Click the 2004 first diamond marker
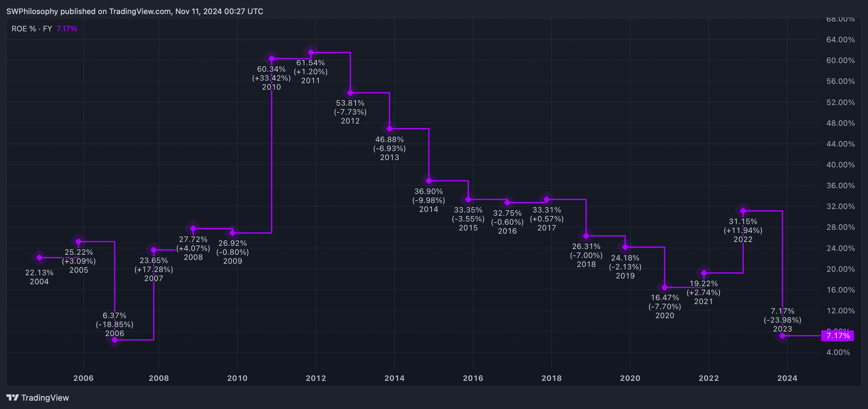This screenshot has width=868, height=409. (x=39, y=258)
